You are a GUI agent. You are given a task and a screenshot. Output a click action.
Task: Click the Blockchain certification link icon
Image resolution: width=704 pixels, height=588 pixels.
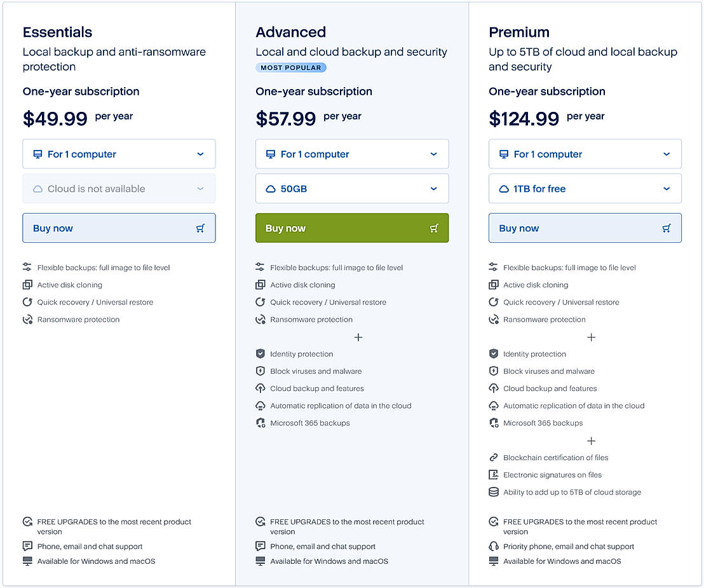click(494, 458)
